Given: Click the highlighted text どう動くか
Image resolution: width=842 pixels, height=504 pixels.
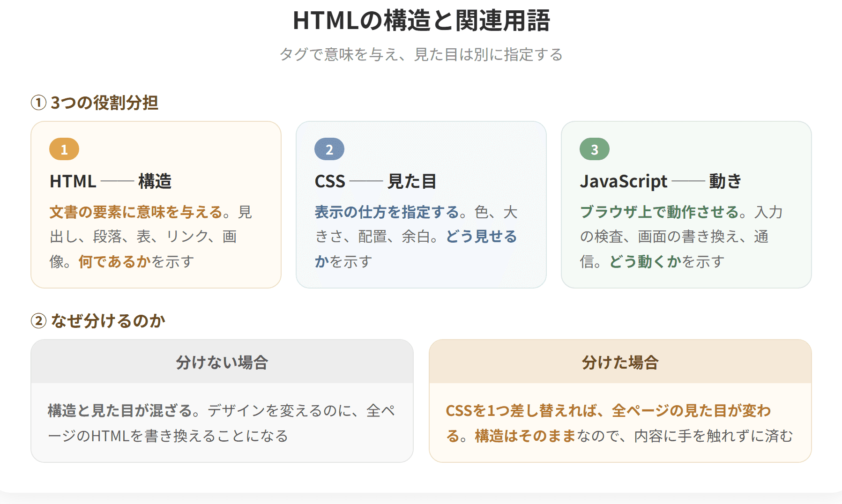Looking at the screenshot, I should tap(645, 261).
